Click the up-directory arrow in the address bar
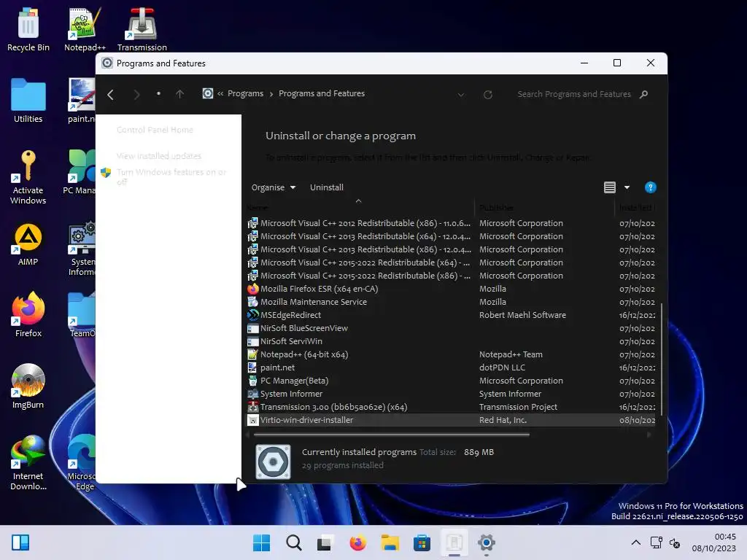747x560 pixels. (x=179, y=94)
